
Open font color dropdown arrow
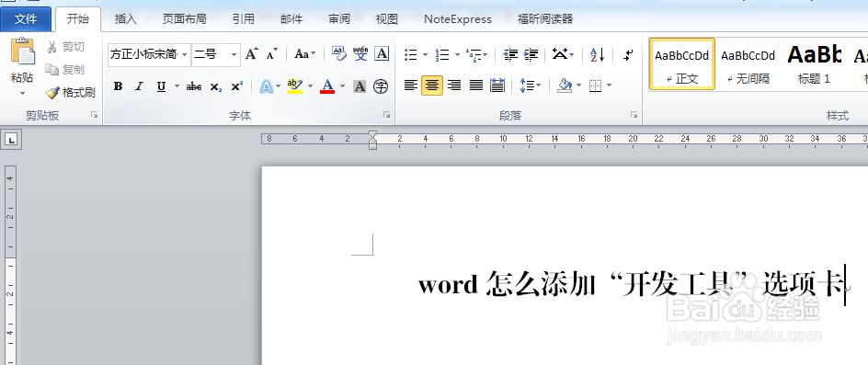342,86
